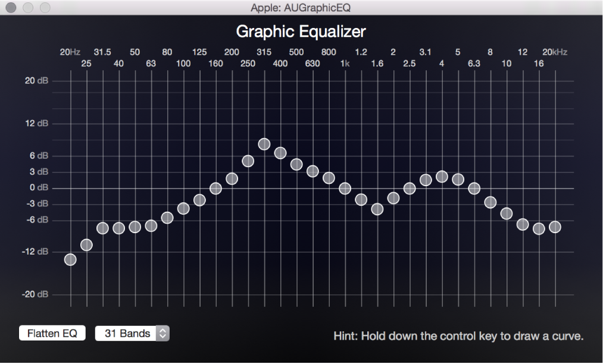
Task: Select the 800Hz band slider knob
Action: [328, 177]
